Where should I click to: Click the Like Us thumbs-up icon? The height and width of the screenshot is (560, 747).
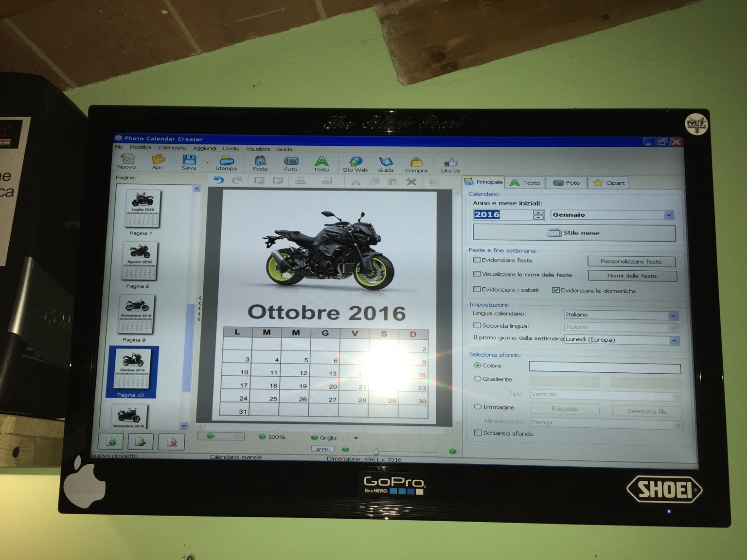pos(450,165)
